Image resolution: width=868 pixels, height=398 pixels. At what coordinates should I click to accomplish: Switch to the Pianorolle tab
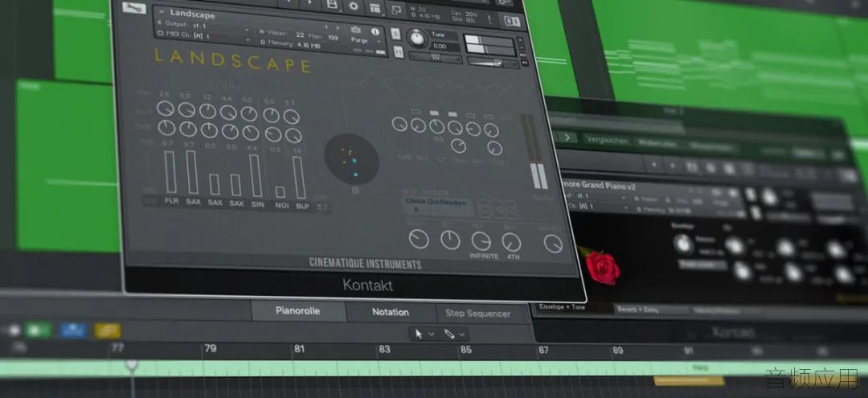(298, 310)
